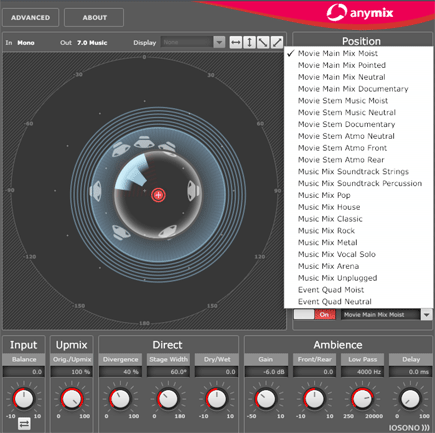Click the Divergence value field 40 %

pos(120,372)
